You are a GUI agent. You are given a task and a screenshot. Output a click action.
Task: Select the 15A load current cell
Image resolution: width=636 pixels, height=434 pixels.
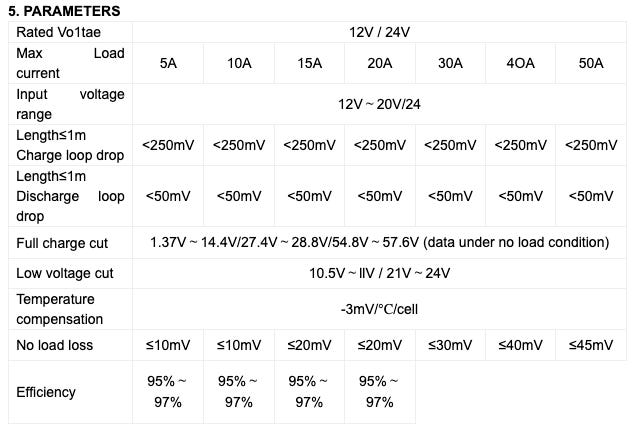[x=309, y=62]
